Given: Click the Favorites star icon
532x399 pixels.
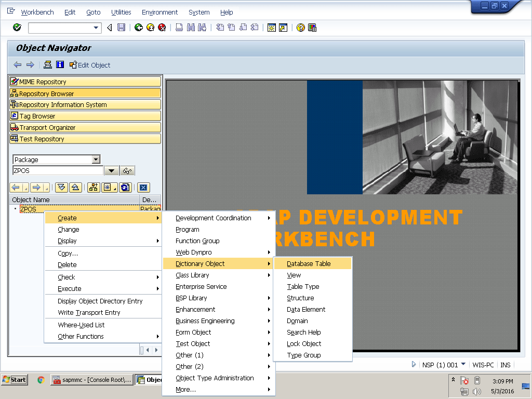Looking at the screenshot, I should [108, 187].
